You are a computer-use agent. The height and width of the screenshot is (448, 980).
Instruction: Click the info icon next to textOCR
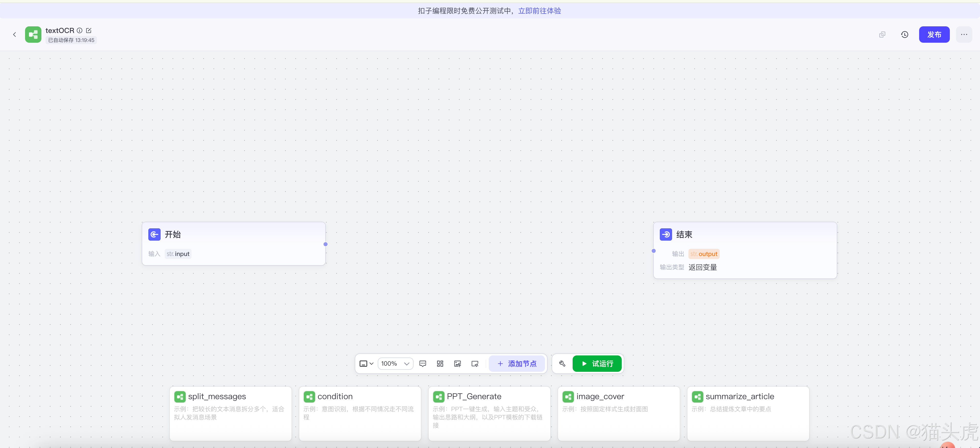pyautogui.click(x=80, y=30)
